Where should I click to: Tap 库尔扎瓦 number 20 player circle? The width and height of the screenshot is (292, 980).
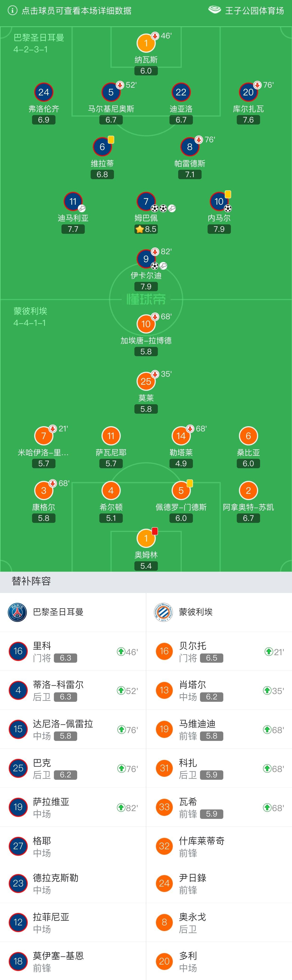click(x=248, y=92)
